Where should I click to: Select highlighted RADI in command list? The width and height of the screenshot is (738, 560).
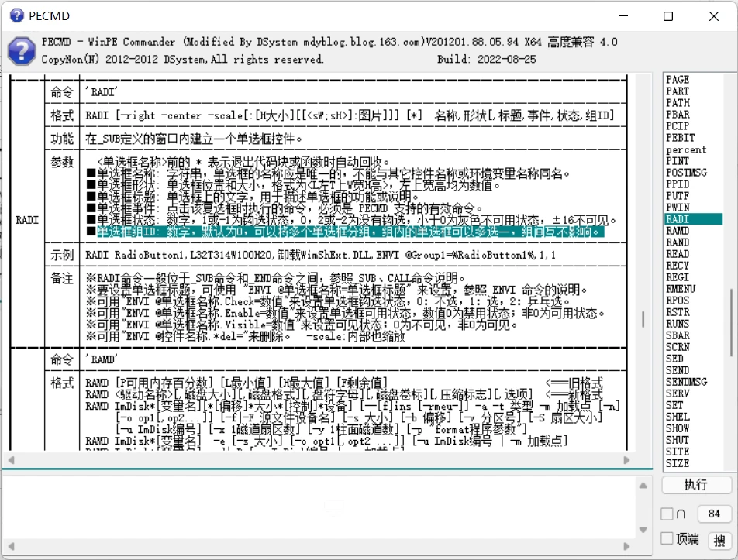(693, 219)
